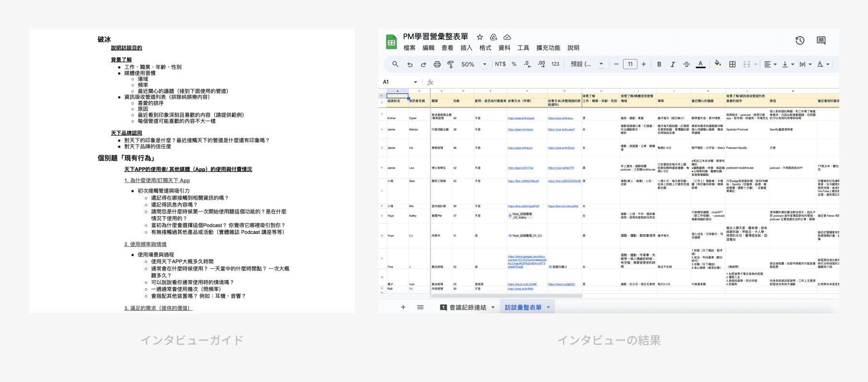Open the 資料 menu
This screenshot has width=868, height=382.
[504, 48]
